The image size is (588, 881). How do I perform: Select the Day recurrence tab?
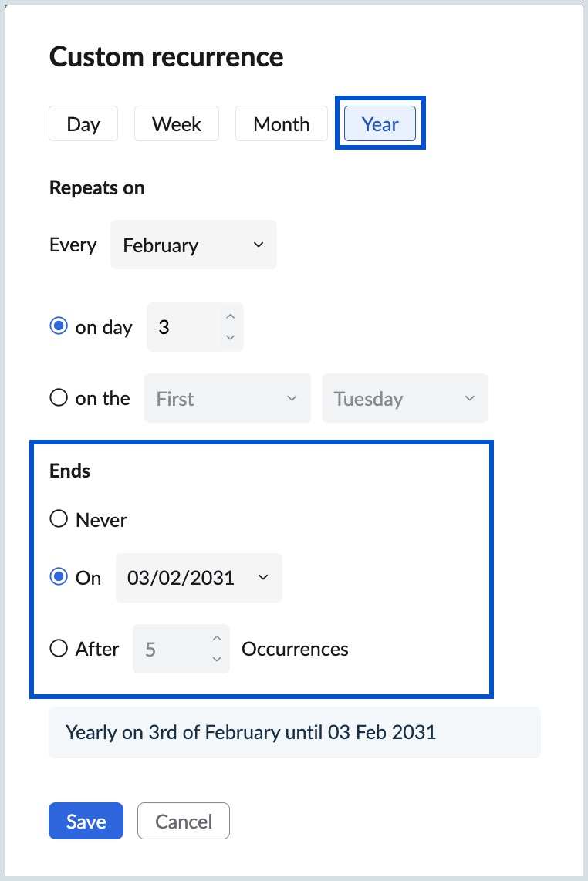coord(83,124)
